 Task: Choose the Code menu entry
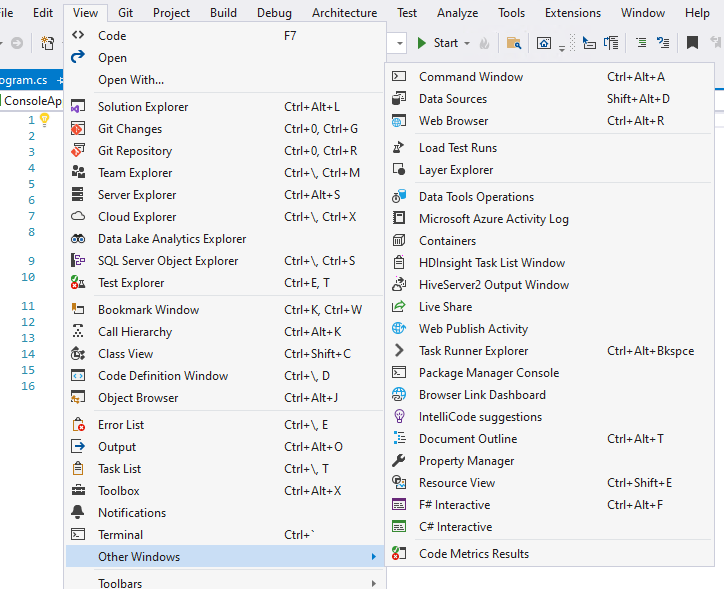(x=225, y=36)
